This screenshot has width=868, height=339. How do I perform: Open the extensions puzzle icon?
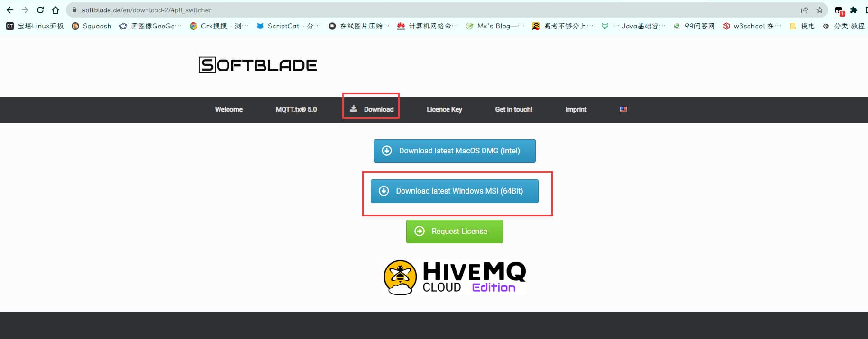coord(854,10)
